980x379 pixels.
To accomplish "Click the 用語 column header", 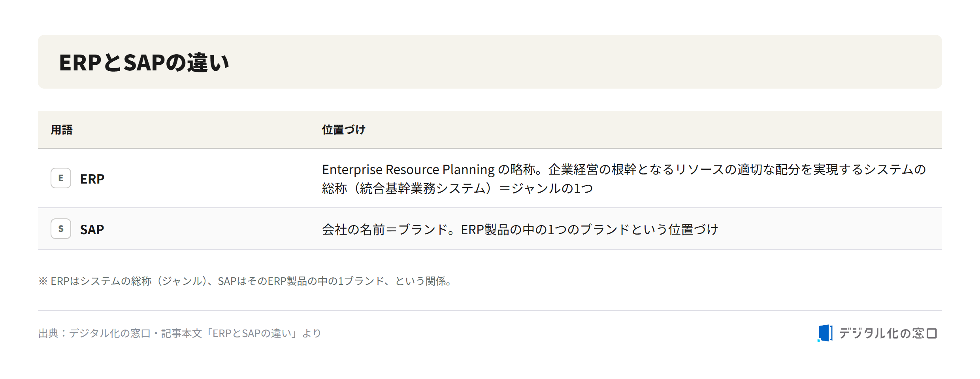I will 62,130.
